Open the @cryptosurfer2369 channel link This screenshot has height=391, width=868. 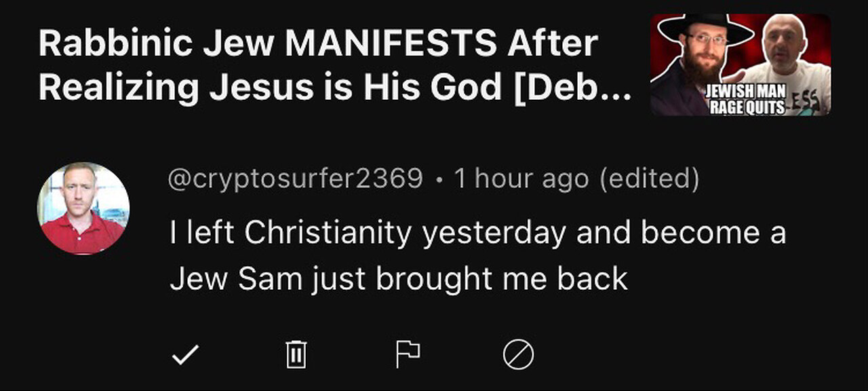pos(296,179)
